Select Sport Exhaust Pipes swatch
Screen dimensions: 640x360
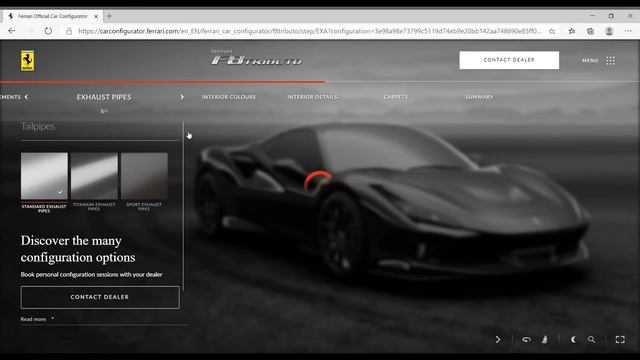[144, 176]
